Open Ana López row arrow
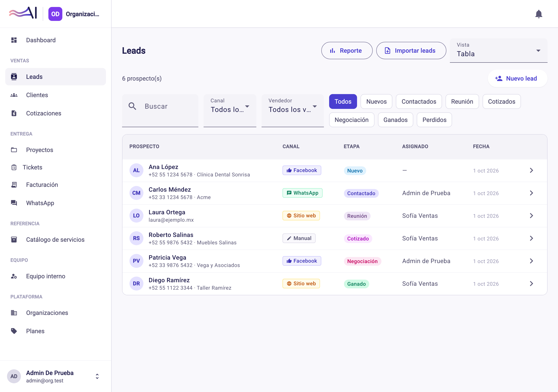 click(531, 170)
